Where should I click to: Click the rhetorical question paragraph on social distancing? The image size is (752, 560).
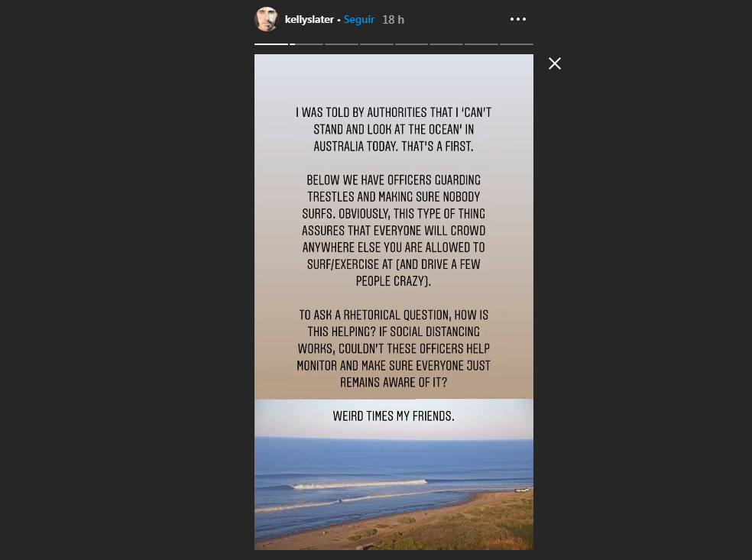click(x=394, y=348)
